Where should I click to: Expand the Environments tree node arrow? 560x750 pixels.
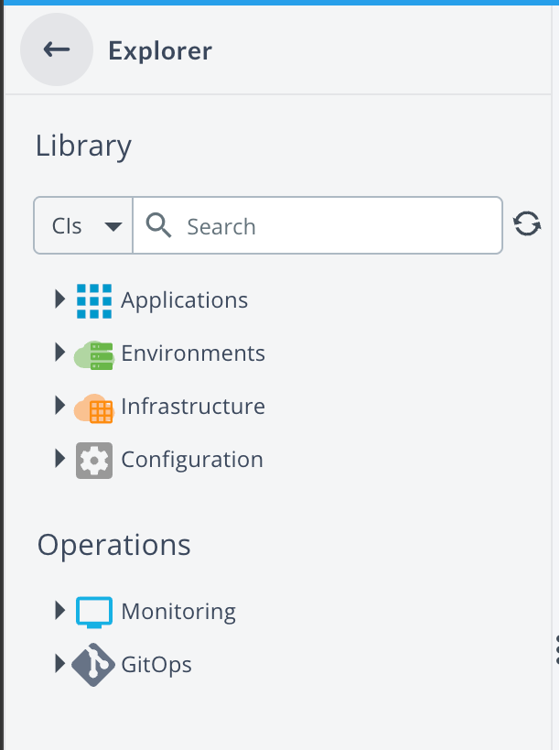59,352
